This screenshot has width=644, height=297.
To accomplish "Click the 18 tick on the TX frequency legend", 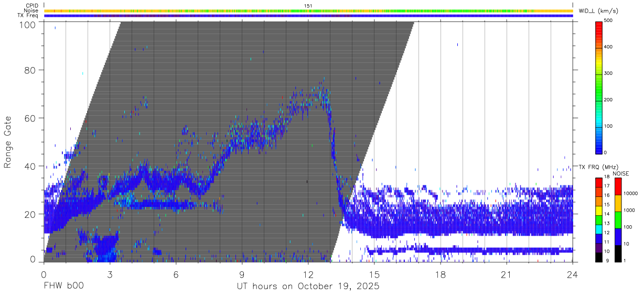I will pos(607,177).
